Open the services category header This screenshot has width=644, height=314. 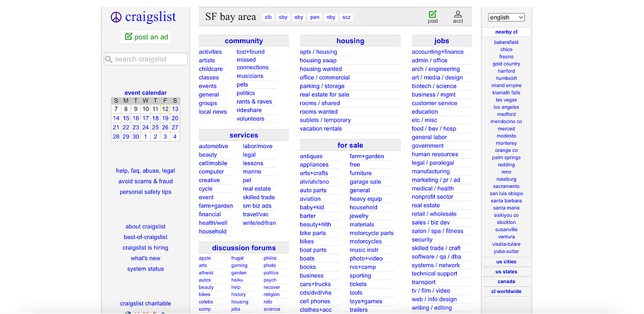(x=244, y=135)
